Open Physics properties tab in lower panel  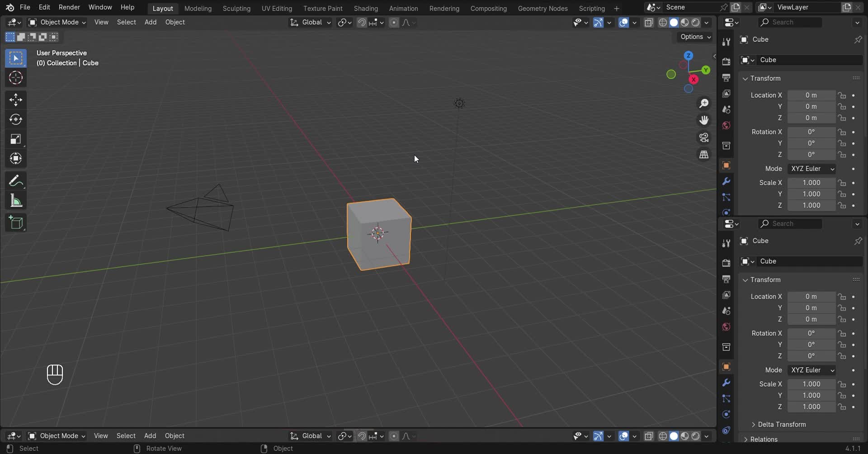726,414
